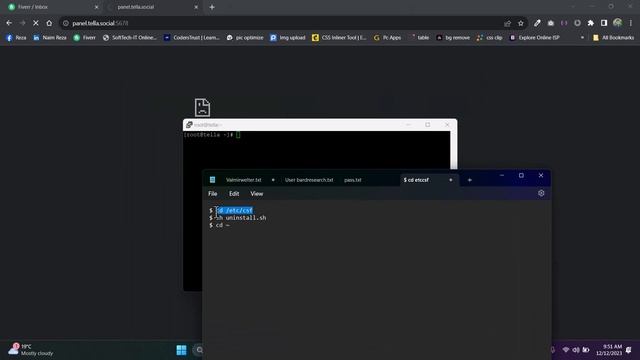Click the highlighted 'cd /etc/csf' text

pyautogui.click(x=234, y=211)
